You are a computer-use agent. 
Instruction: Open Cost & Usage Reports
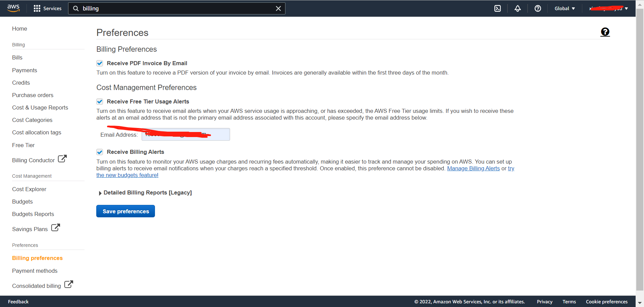pyautogui.click(x=40, y=107)
